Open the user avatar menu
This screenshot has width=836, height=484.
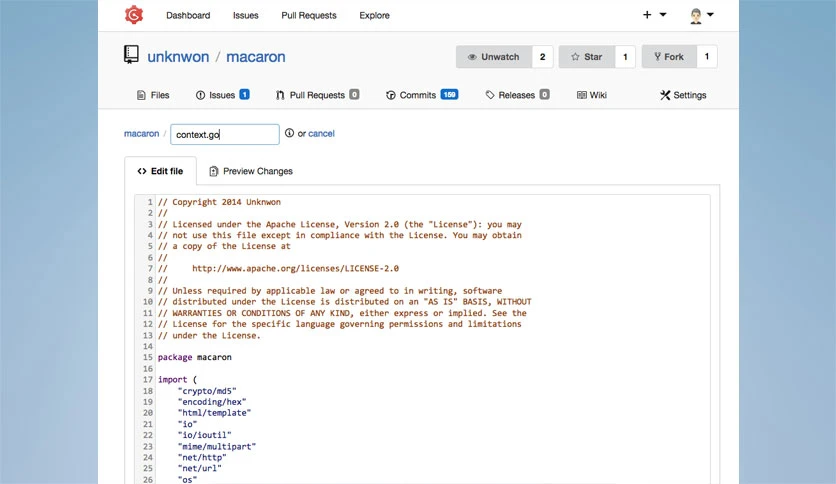tap(701, 15)
